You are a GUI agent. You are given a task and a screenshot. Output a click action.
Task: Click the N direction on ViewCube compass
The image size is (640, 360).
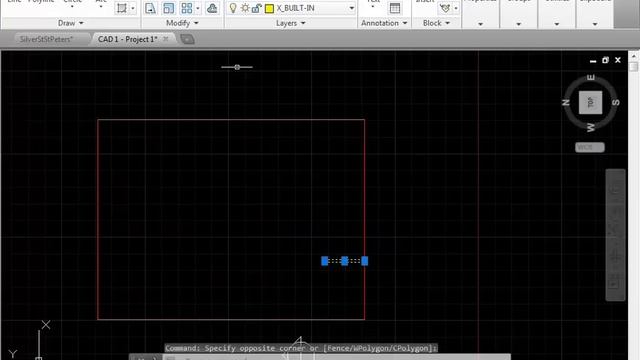(x=566, y=102)
